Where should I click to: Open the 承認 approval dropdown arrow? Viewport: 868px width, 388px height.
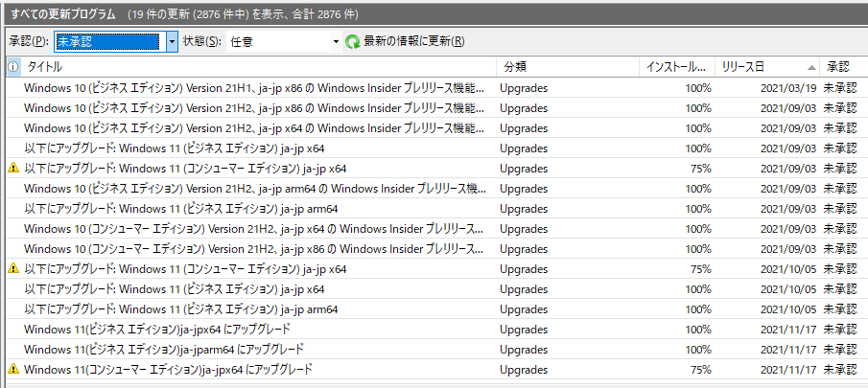[172, 42]
